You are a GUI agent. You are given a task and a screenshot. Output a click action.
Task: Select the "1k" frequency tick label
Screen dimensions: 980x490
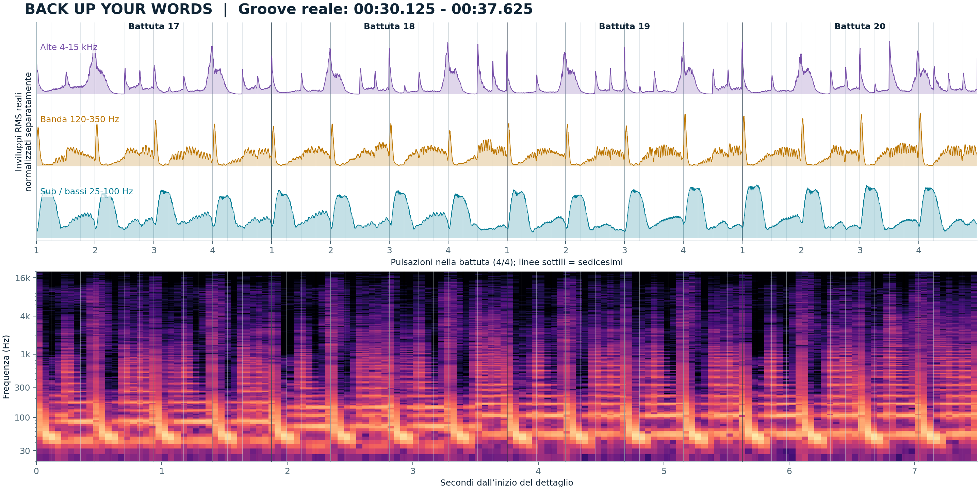click(x=26, y=355)
